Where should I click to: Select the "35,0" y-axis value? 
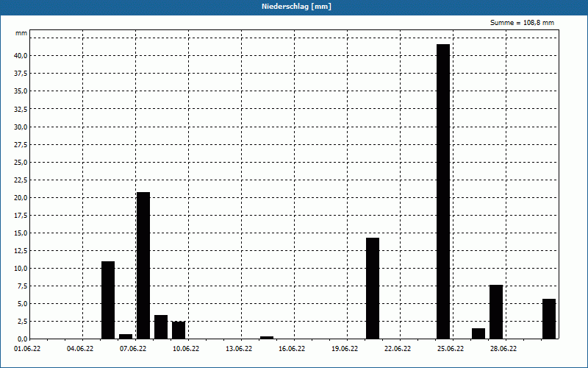coord(21,91)
